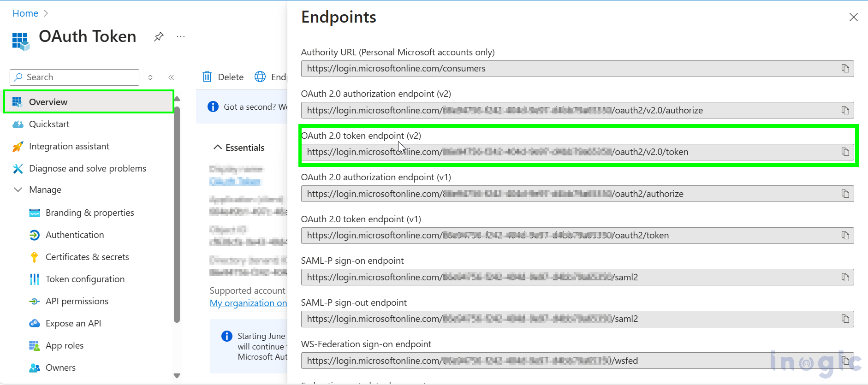This screenshot has height=385, width=868.
Task: Select the SAML-P sign-on endpoint URL field
Action: click(x=577, y=277)
